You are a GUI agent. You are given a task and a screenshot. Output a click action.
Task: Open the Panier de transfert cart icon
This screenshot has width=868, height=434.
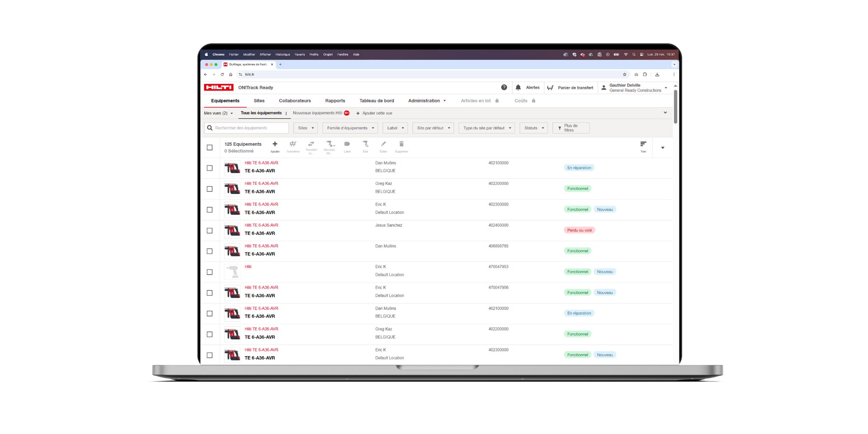point(550,88)
